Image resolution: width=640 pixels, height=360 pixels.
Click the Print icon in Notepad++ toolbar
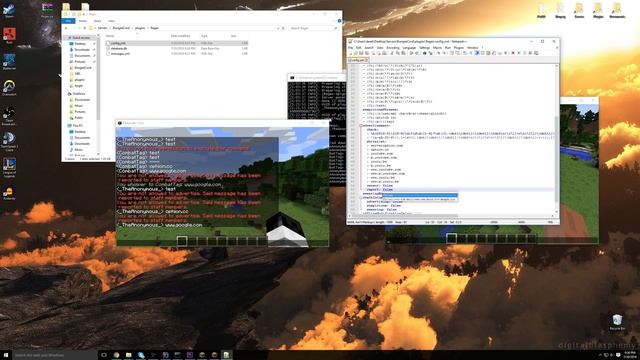click(385, 53)
